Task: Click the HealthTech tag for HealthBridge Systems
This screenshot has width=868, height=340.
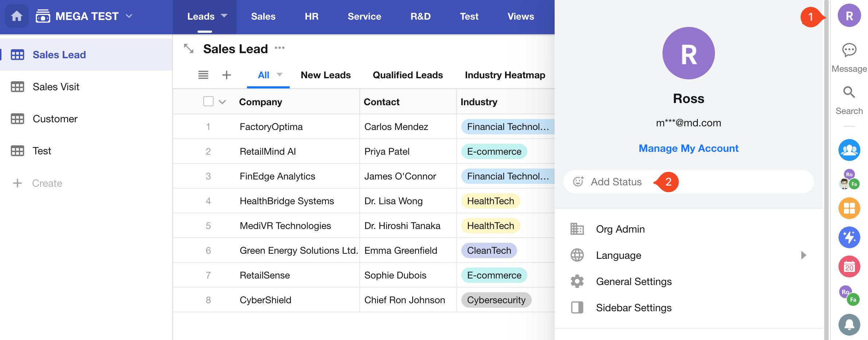Action: pyautogui.click(x=490, y=201)
